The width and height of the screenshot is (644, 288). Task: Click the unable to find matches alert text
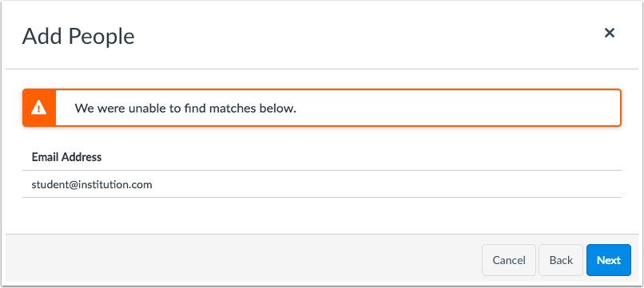(185, 108)
